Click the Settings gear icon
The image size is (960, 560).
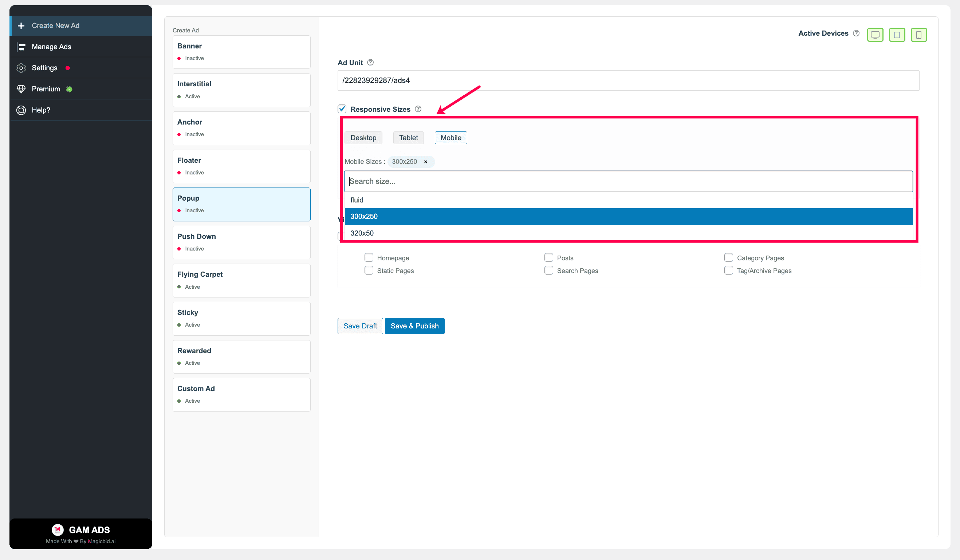(21, 68)
